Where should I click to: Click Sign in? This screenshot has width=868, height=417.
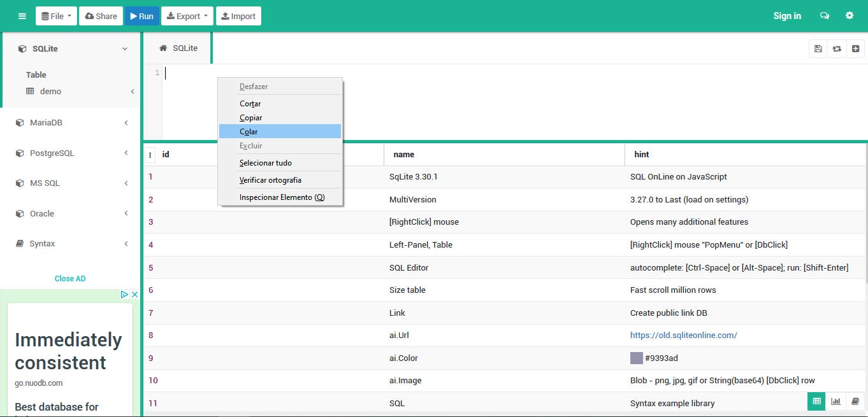point(787,16)
